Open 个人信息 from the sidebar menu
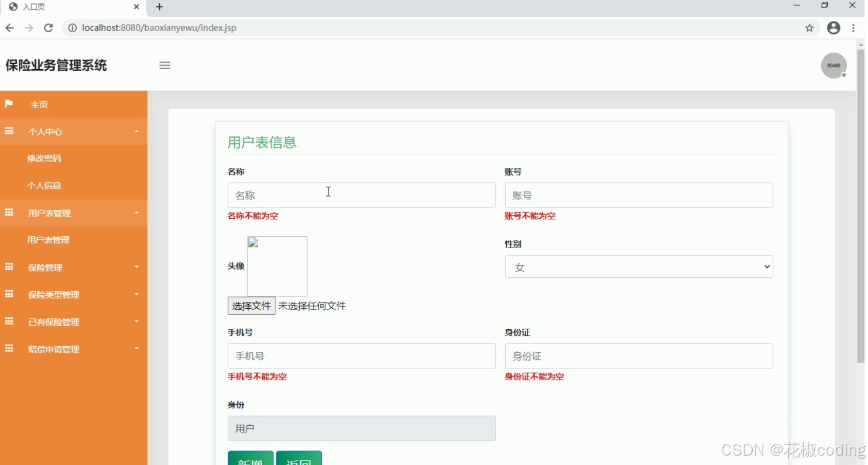Screen dimensions: 868x465 tap(44, 185)
